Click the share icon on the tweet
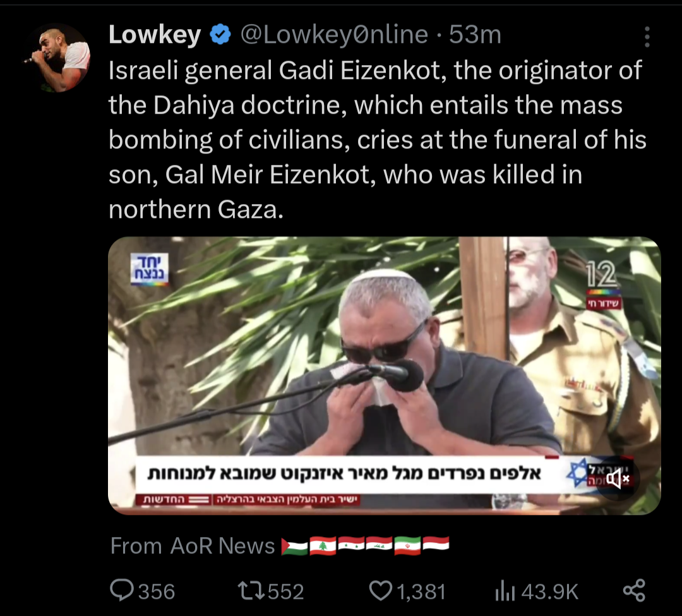Image resolution: width=682 pixels, height=616 pixels. [634, 590]
